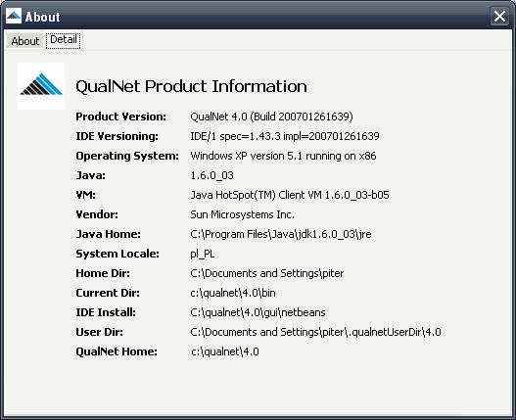
Task: Switch to the About tab
Action: pos(24,41)
